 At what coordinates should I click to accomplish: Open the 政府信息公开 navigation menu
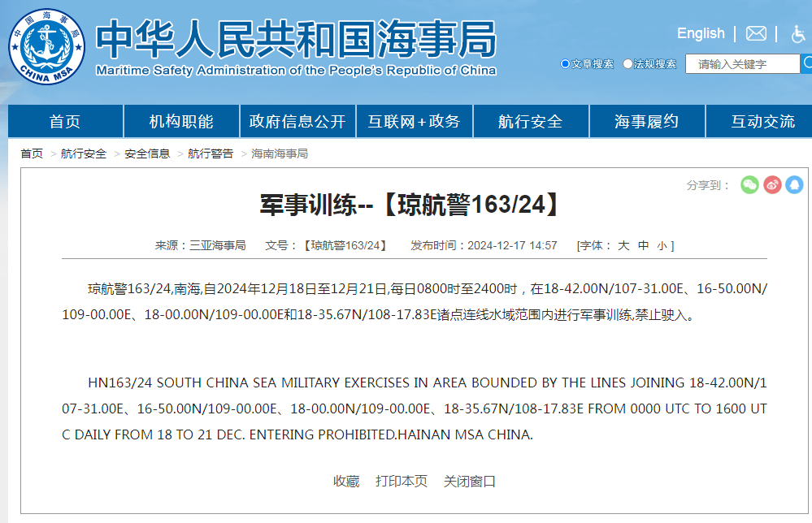click(x=297, y=122)
